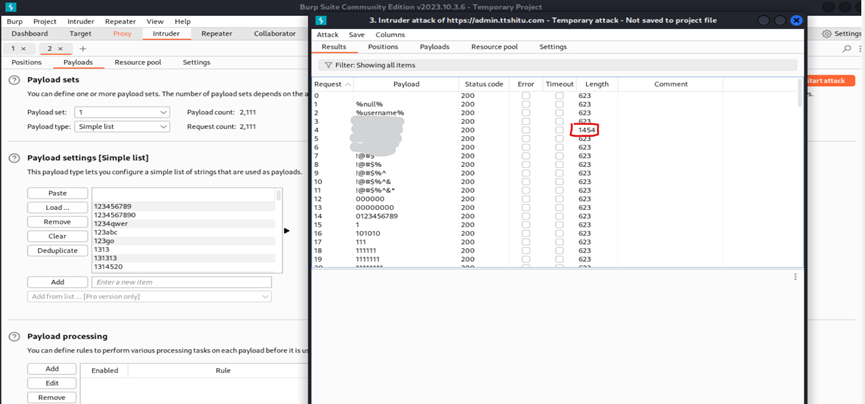The width and height of the screenshot is (865, 404).
Task: Toggle Error checkbox for request 16
Action: pos(526,233)
